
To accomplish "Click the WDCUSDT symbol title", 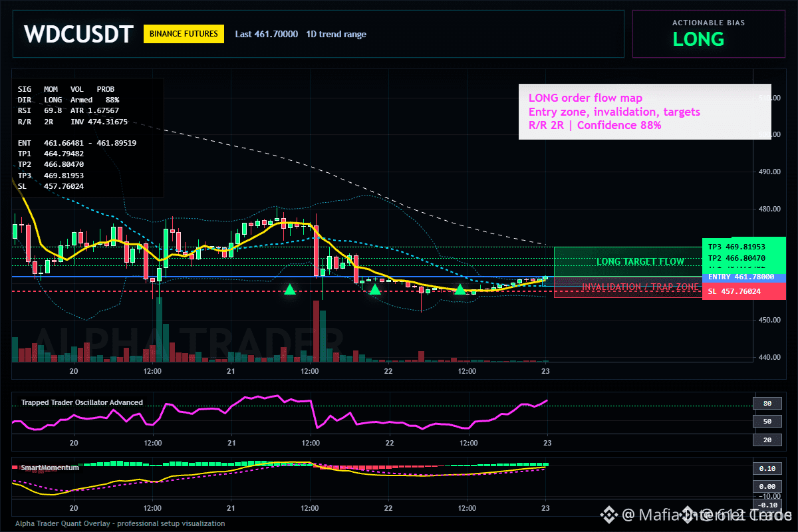I will click(x=78, y=34).
